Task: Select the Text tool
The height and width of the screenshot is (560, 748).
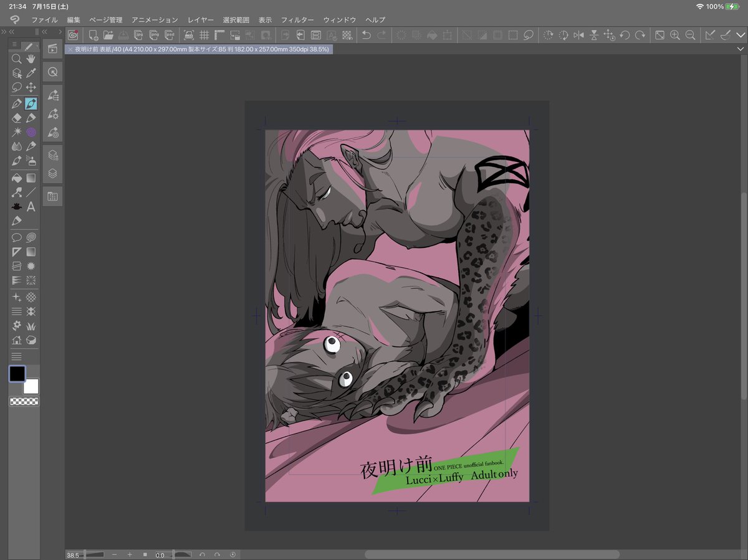Action: (31, 207)
